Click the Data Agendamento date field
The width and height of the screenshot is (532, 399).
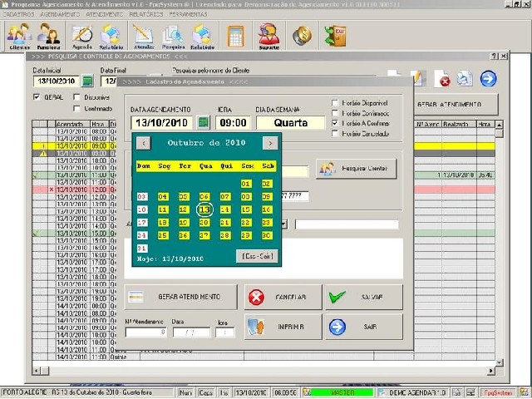161,122
